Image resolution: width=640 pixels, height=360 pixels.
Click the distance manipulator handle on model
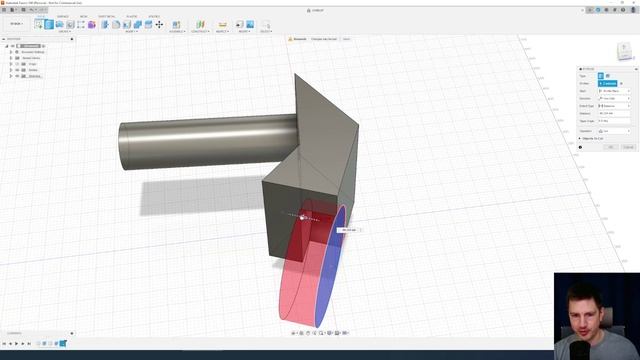pos(302,218)
